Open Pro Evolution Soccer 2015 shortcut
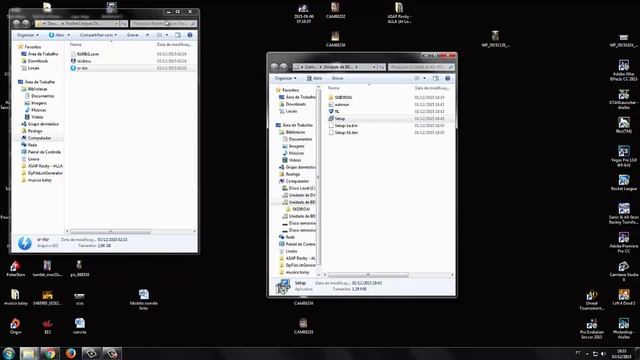The height and width of the screenshot is (360, 640). point(591,329)
